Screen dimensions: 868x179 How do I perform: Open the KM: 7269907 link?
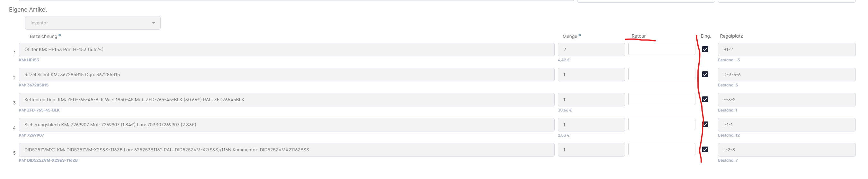31,135
